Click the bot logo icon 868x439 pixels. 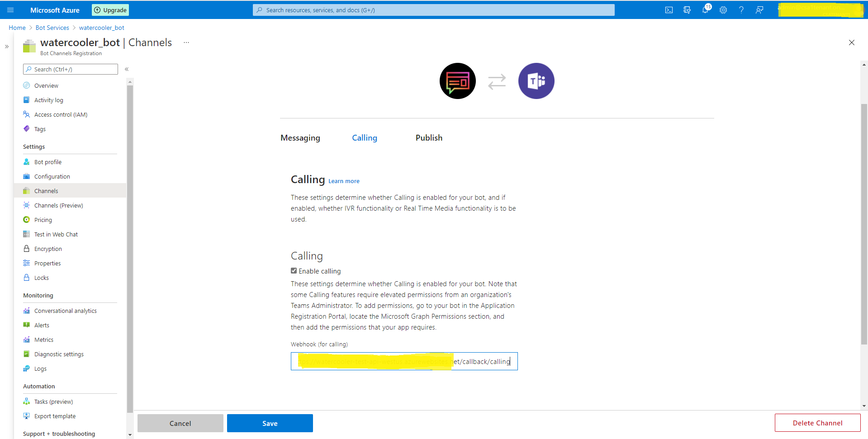point(458,81)
